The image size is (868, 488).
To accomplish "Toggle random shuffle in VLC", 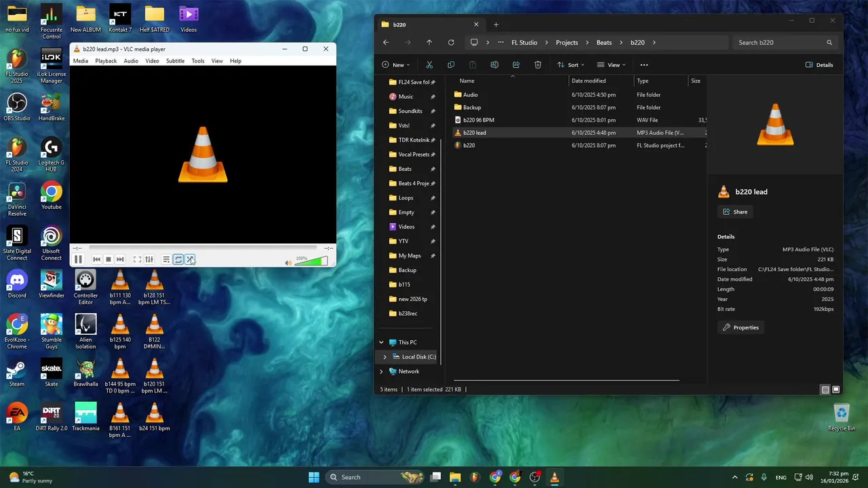I will [191, 260].
